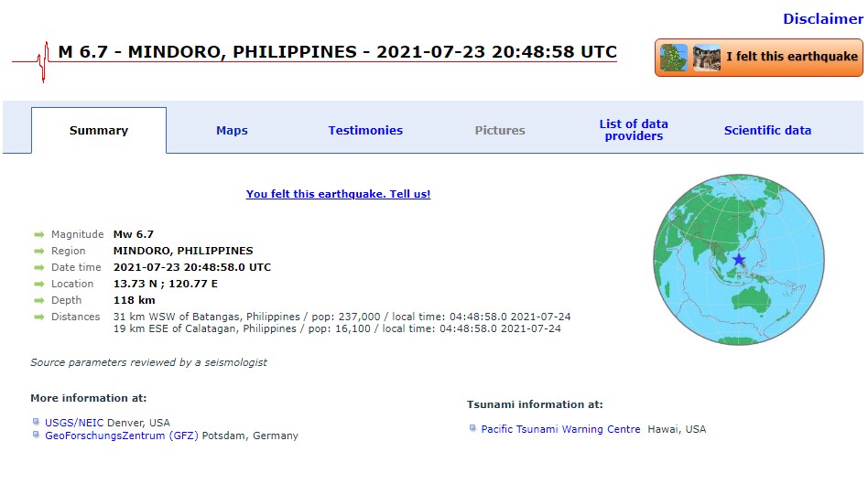Open the Pacific Tsunami Warning Centre link
The image size is (868, 484).
click(560, 429)
